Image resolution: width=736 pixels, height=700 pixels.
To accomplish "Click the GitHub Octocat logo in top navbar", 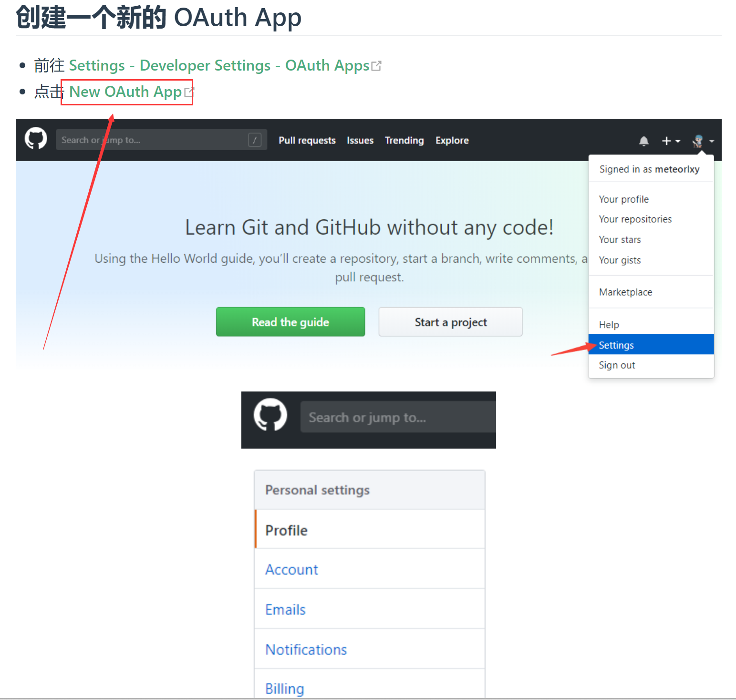I will (36, 139).
